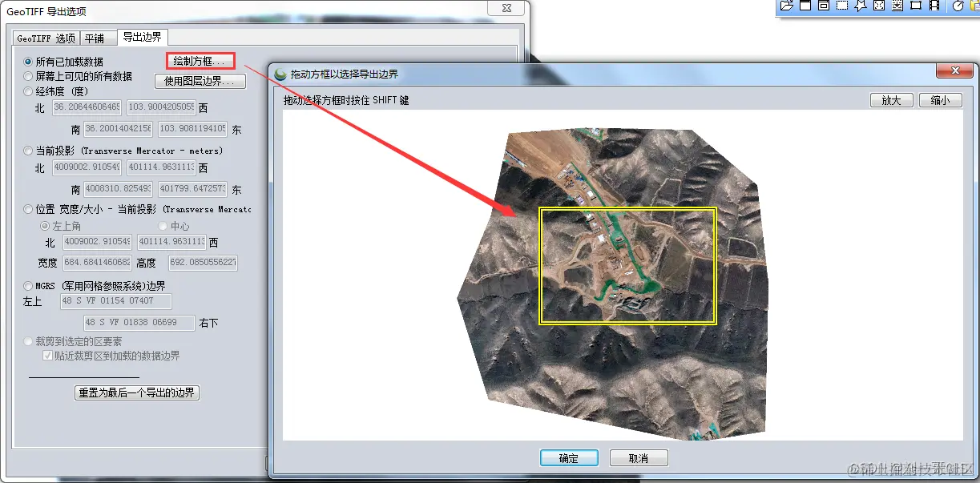
Task: Click the dashed rectangle selection tool icon
Action: (842, 5)
